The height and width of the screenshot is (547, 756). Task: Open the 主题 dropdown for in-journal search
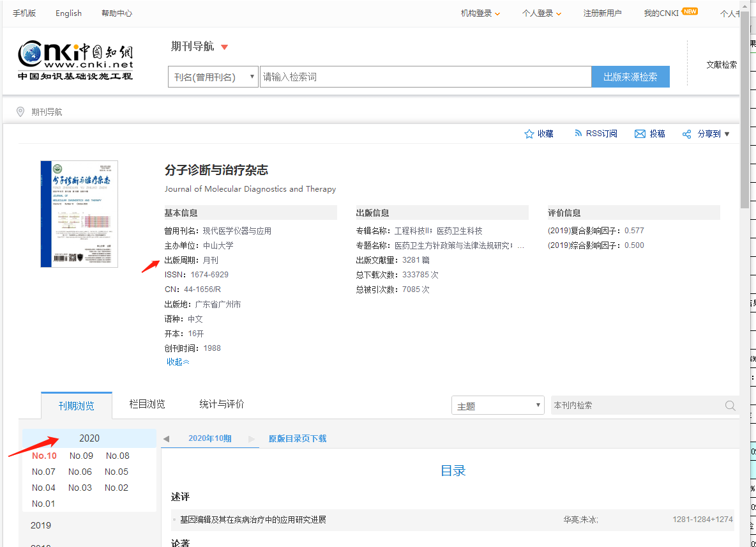pyautogui.click(x=497, y=406)
